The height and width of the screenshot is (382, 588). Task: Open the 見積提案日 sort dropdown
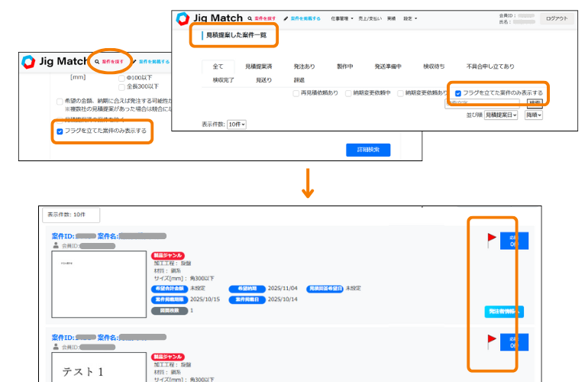click(x=501, y=115)
